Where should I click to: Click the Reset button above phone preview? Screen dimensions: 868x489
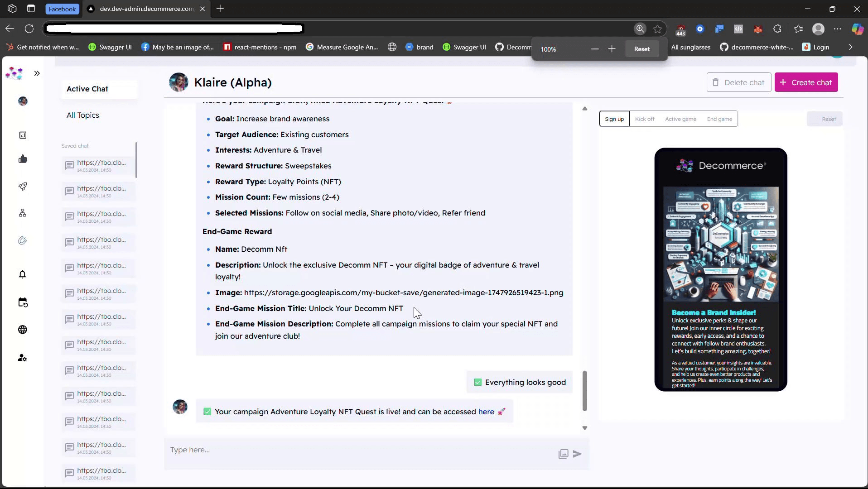tap(825, 119)
